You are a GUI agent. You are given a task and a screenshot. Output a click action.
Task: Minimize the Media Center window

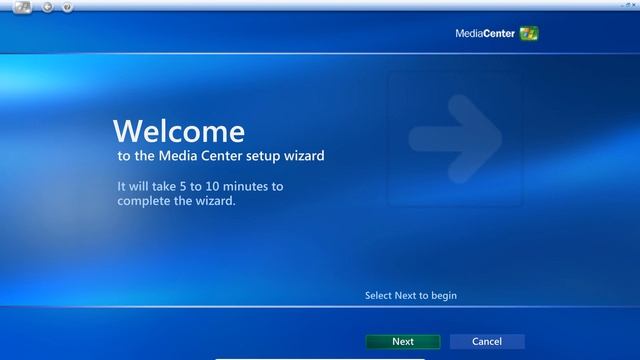(x=623, y=5)
